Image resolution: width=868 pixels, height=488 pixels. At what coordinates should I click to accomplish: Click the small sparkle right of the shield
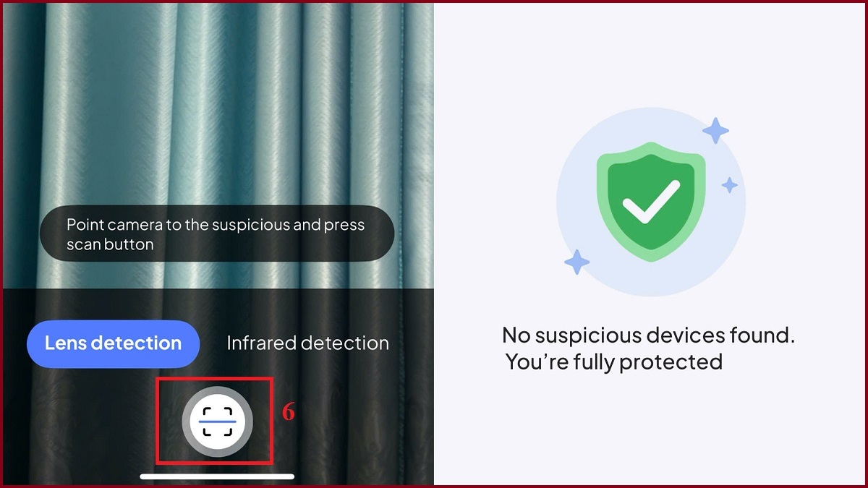pos(730,186)
